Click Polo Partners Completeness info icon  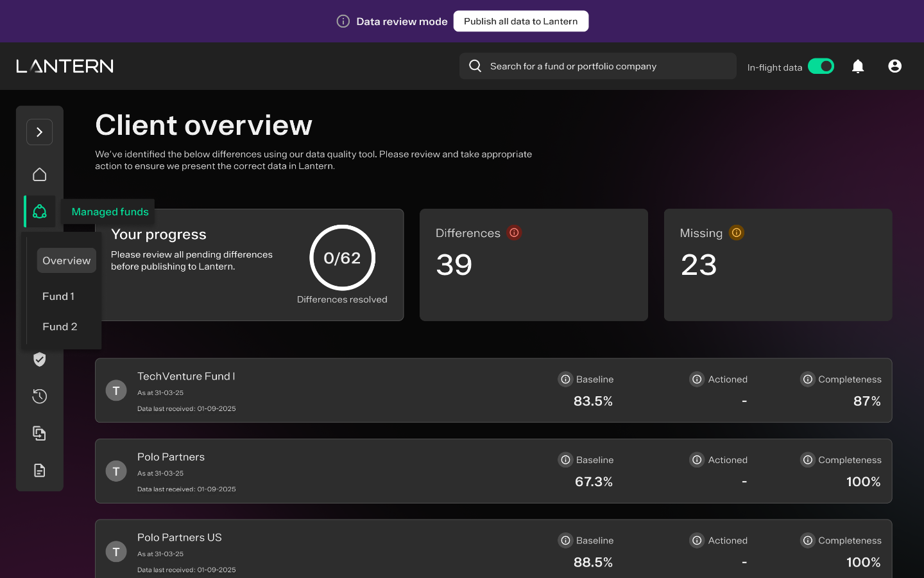(x=808, y=460)
